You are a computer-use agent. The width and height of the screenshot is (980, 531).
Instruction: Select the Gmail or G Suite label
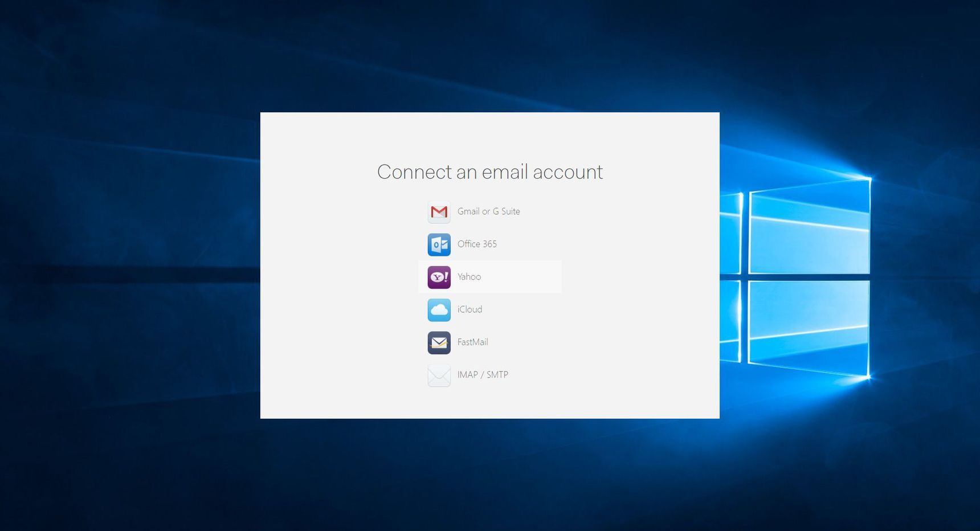point(488,211)
